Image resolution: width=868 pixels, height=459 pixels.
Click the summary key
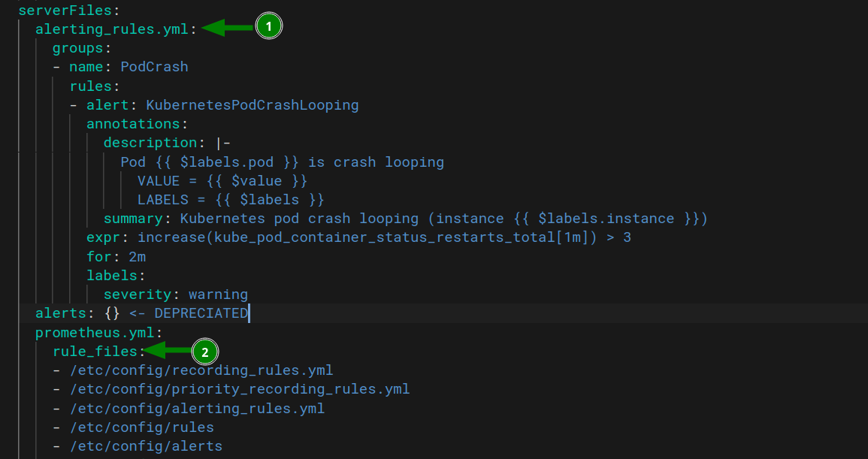[134, 219]
